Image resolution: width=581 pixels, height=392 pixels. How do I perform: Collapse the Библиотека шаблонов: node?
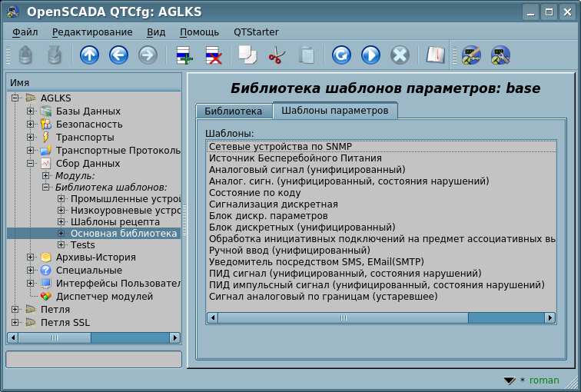[x=45, y=187]
